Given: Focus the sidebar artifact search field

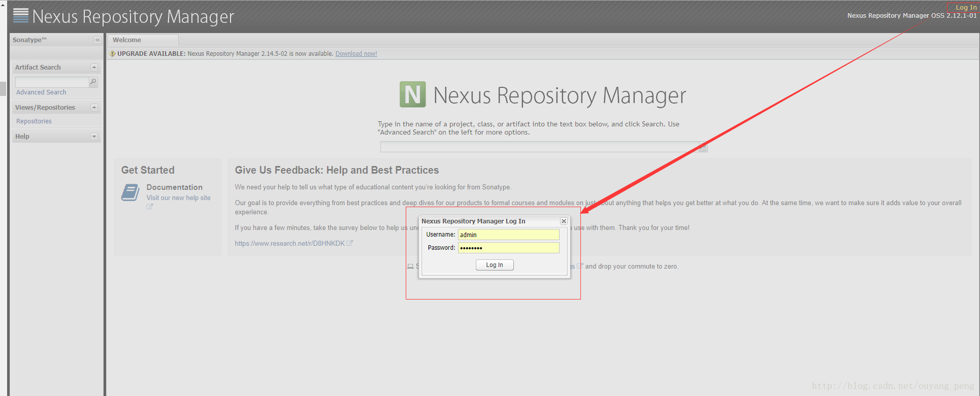Looking at the screenshot, I should tap(52, 82).
